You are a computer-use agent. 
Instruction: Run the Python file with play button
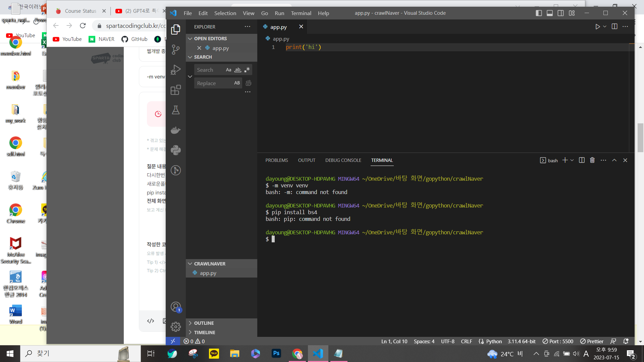click(597, 26)
